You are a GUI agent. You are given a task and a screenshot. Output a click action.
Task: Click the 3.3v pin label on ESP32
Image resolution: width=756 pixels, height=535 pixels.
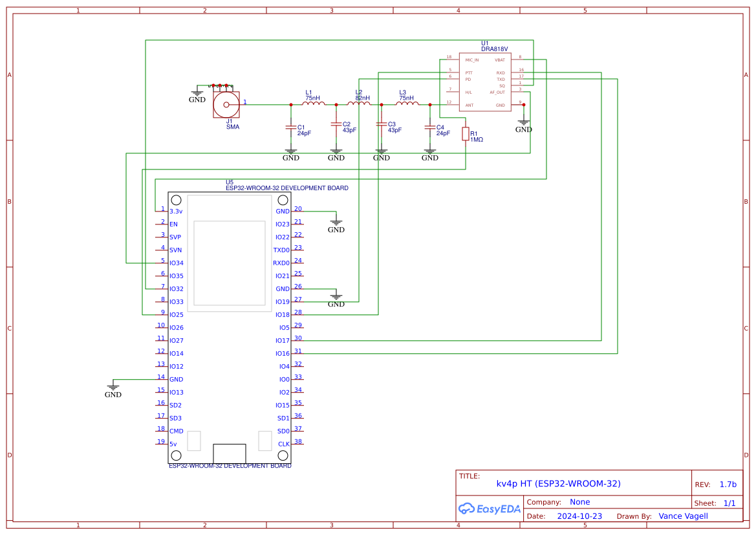[x=176, y=212]
